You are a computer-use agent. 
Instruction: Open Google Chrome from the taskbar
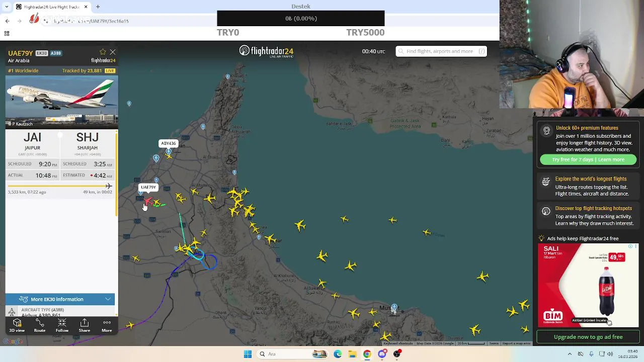point(367,354)
